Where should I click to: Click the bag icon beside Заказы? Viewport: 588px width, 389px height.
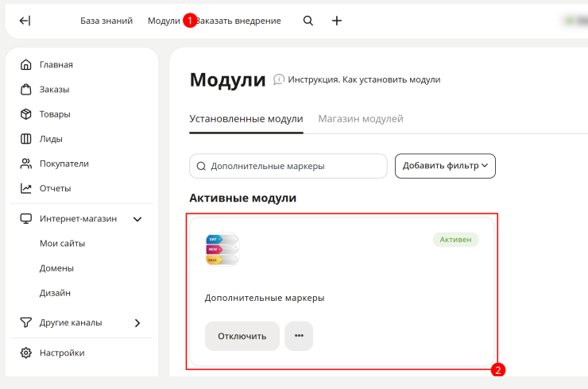point(26,89)
